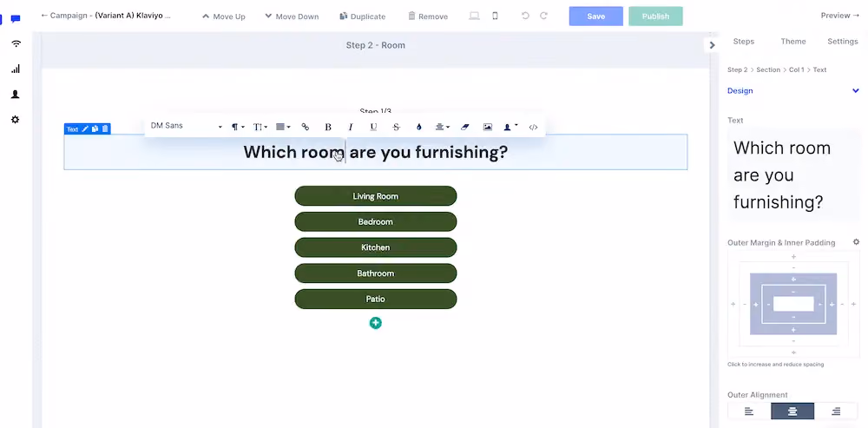Apply strikethrough formatting

coord(396,127)
